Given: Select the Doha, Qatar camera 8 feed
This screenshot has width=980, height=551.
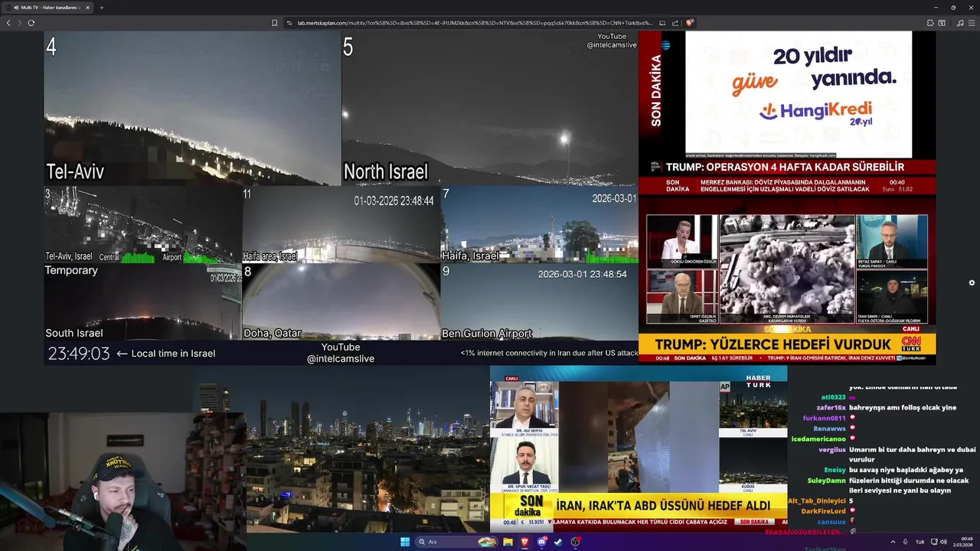Looking at the screenshot, I should pos(341,302).
